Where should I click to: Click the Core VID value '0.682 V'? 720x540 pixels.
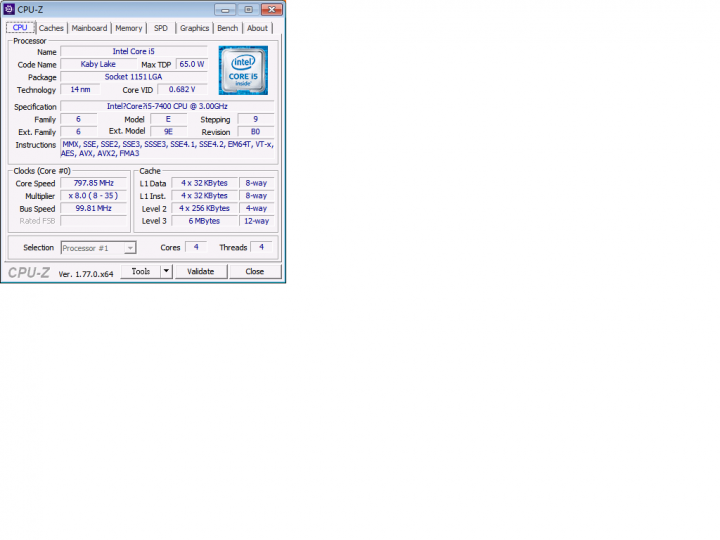182,90
